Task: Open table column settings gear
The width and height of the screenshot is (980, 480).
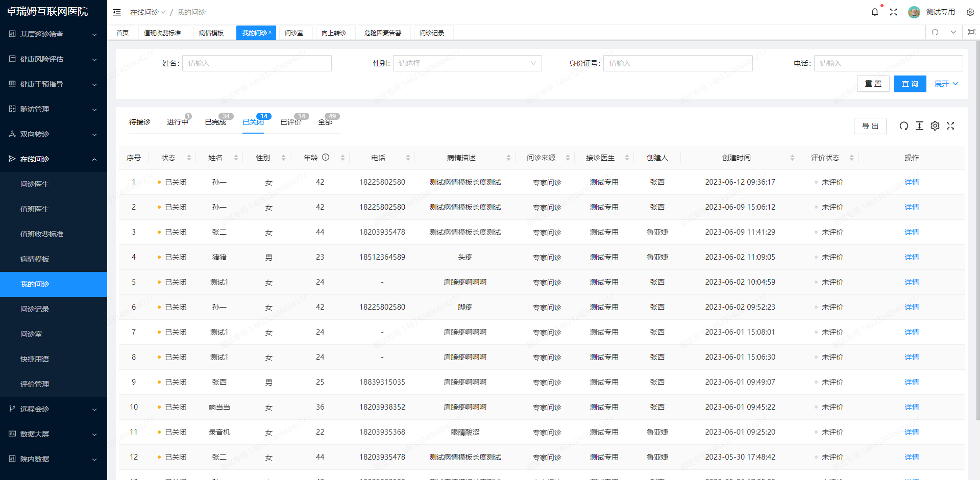Action: pos(935,126)
